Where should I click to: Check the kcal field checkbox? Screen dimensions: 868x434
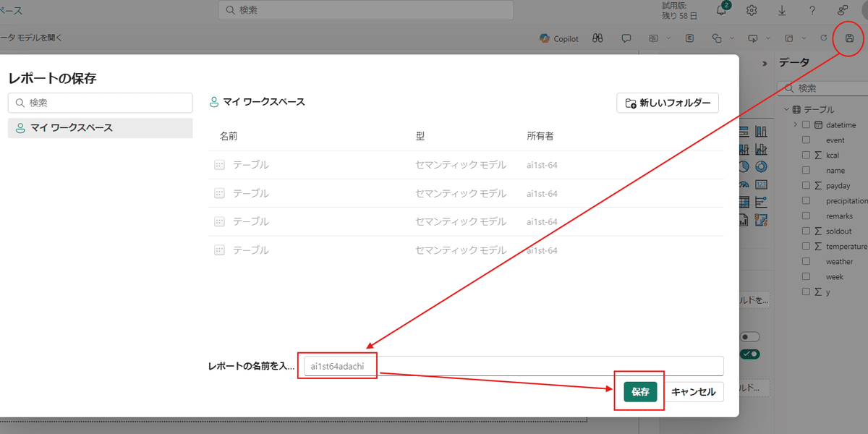point(806,156)
